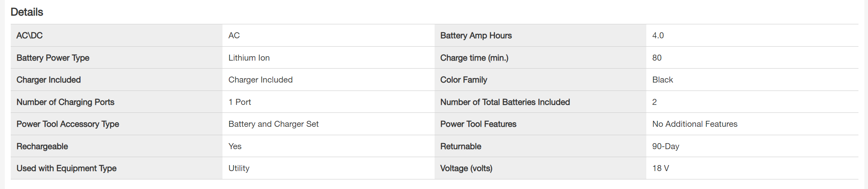Click the Used with Equipment Type label
Screen dimensions: 868x189
tap(66, 168)
